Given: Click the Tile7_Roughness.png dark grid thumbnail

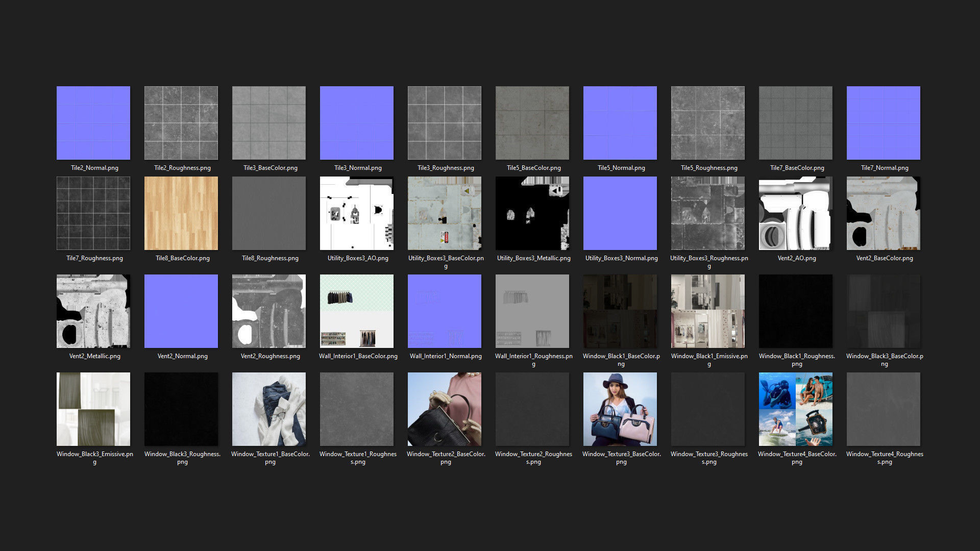Looking at the screenshot, I should (x=93, y=213).
